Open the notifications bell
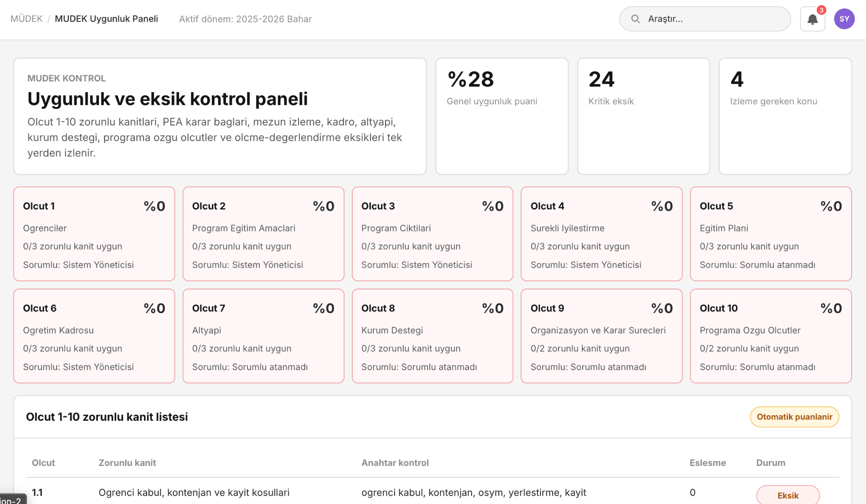Screen dimensions: 866x504 click(812, 19)
